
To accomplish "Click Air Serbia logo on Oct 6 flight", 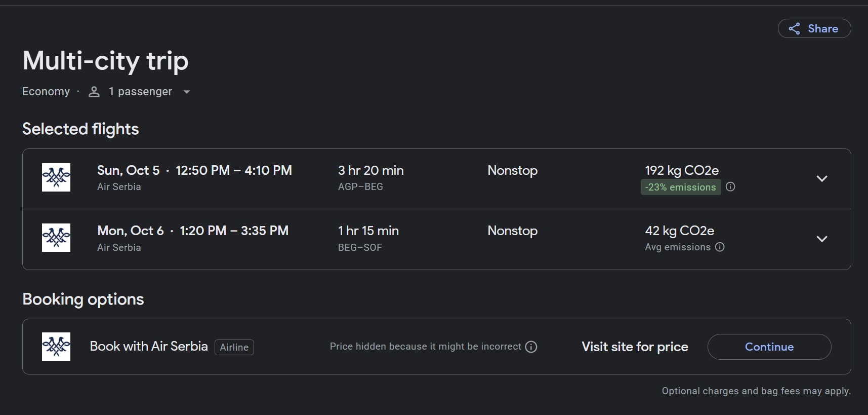I will pyautogui.click(x=56, y=238).
